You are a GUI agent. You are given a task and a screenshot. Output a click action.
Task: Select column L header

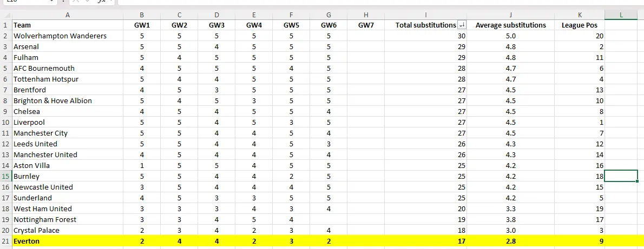point(621,15)
